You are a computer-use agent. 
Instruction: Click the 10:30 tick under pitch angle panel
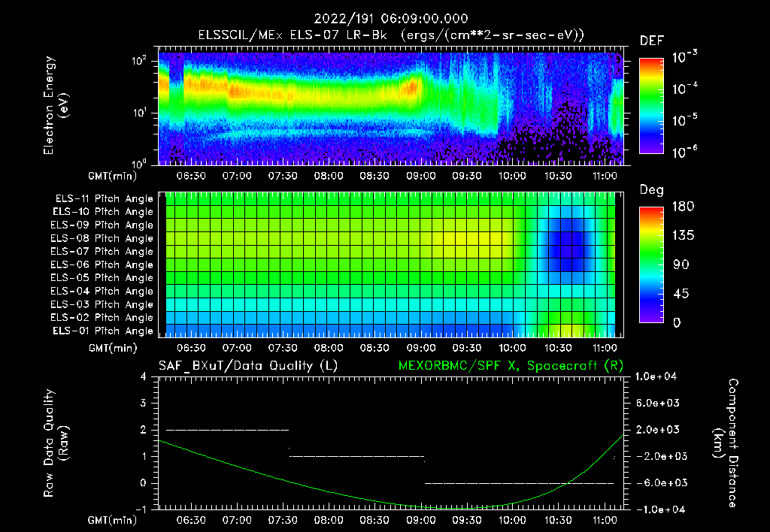coord(559,348)
